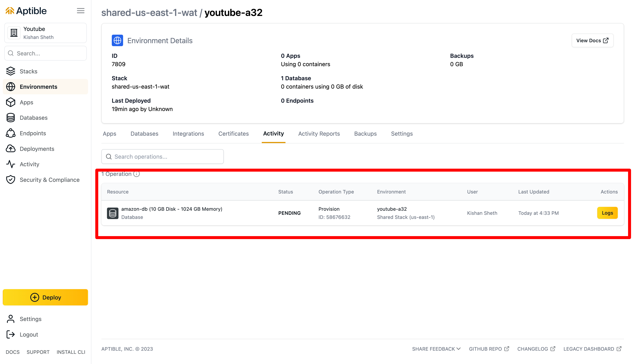Open Logs for the amazon-db operation
The width and height of the screenshot is (634, 364).
(607, 213)
